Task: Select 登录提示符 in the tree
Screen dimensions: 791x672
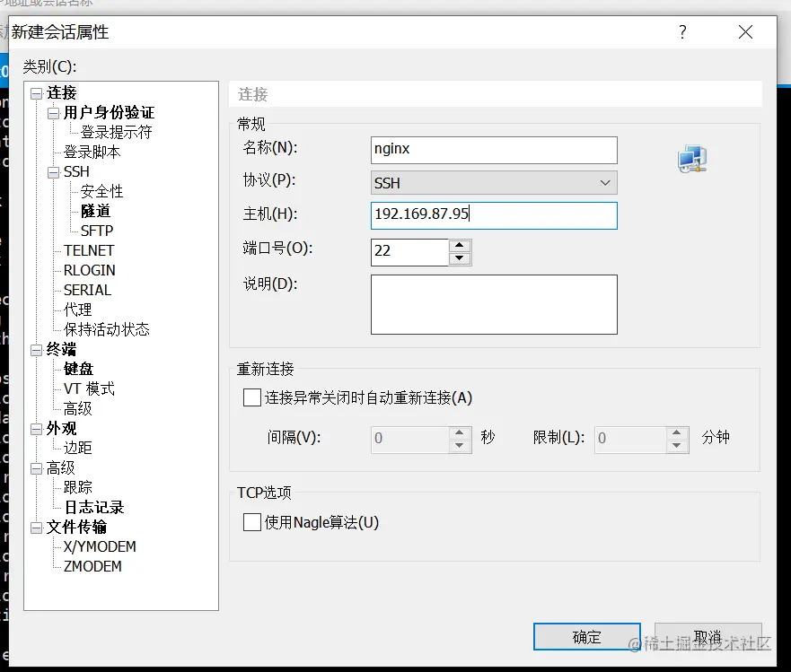Action: (116, 132)
